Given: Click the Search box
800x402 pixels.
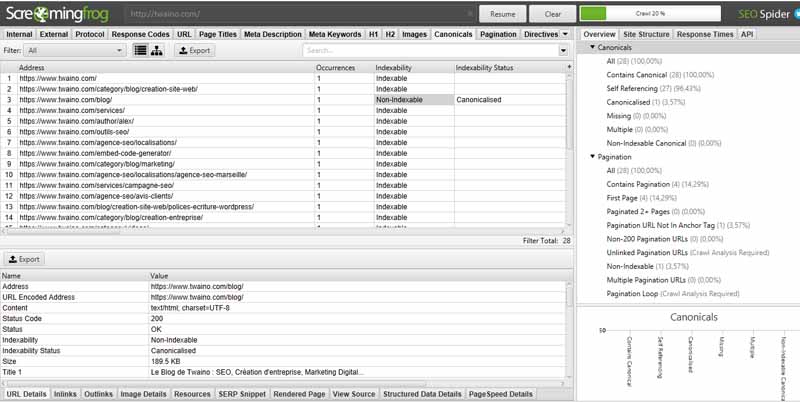Looking at the screenshot, I should point(431,51).
